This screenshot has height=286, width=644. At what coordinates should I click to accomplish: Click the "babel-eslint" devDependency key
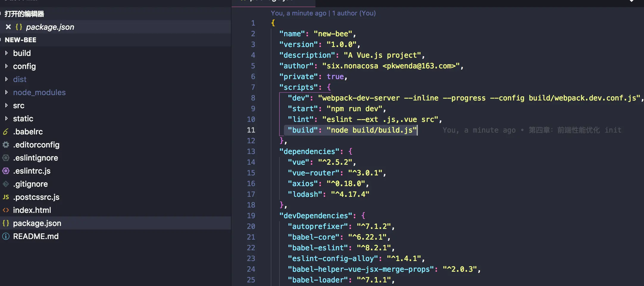click(318, 248)
